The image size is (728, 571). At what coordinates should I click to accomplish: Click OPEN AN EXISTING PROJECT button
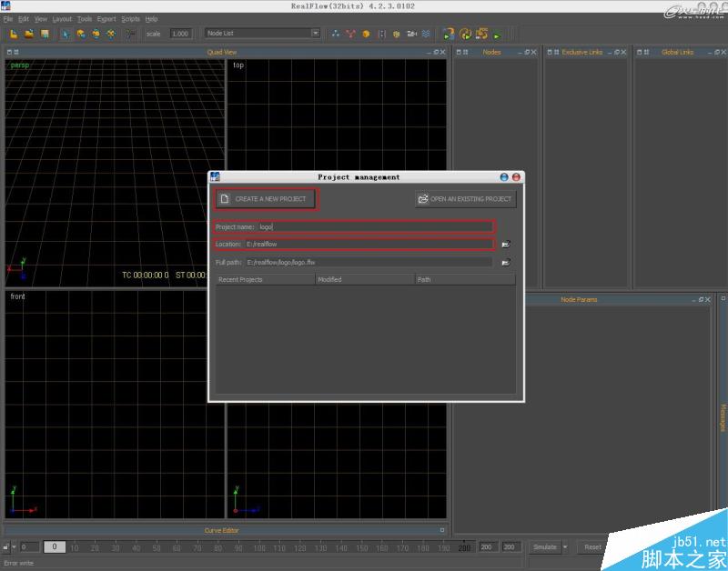(465, 198)
